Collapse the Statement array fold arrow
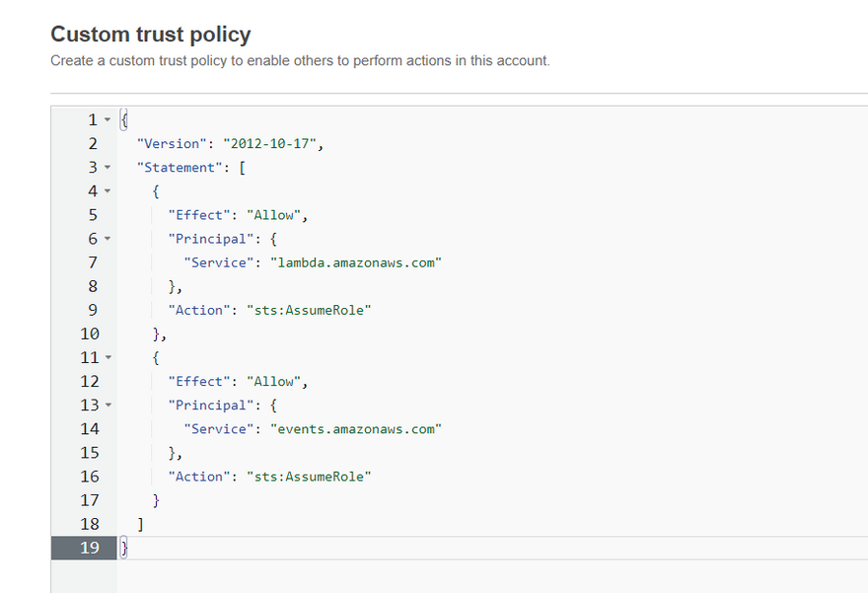Viewport: 868px width, 593px height. (108, 168)
